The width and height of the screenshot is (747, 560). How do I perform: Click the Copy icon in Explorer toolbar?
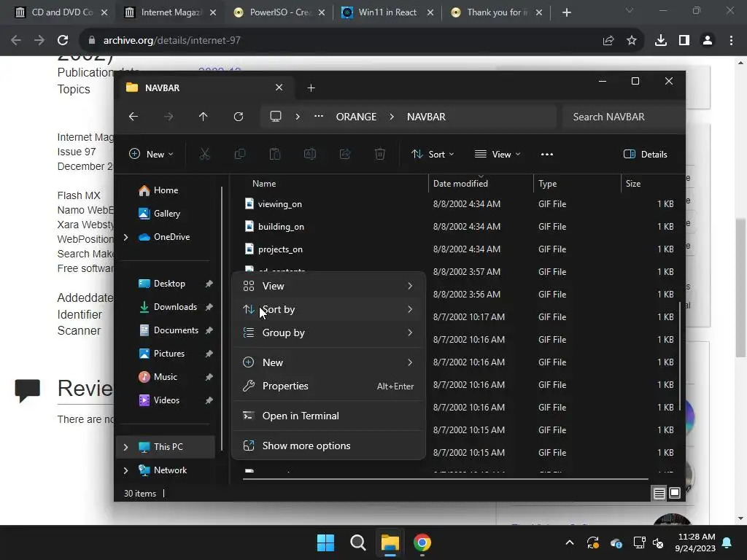tap(239, 155)
